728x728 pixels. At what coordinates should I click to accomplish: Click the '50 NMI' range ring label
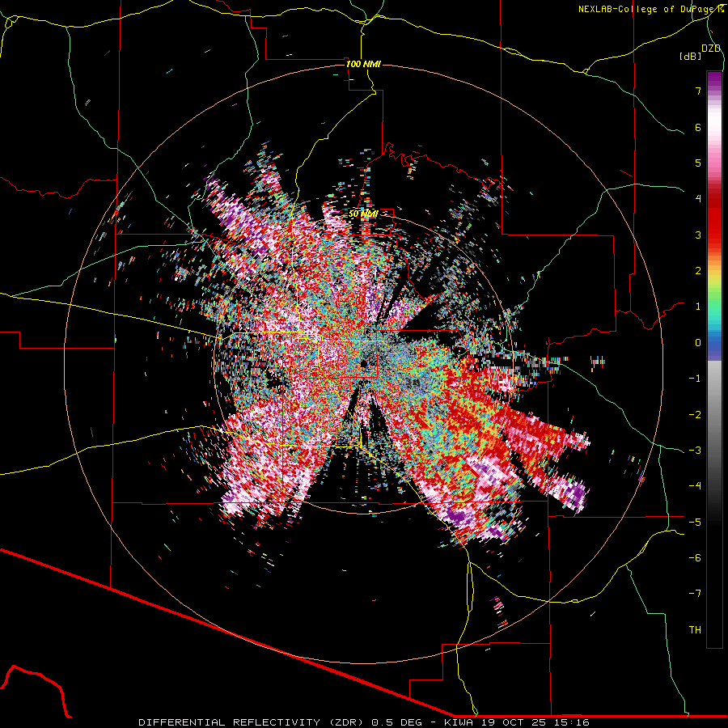coord(363,214)
